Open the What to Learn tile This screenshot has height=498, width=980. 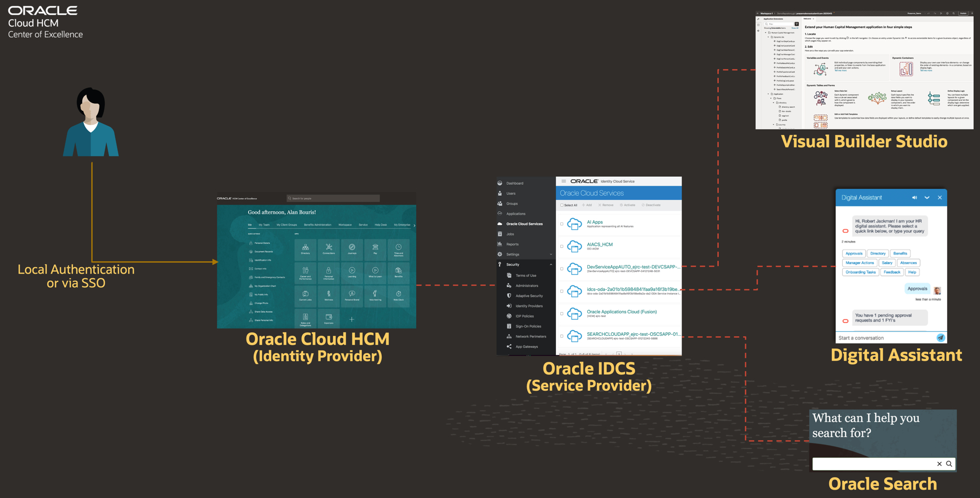pos(375,273)
